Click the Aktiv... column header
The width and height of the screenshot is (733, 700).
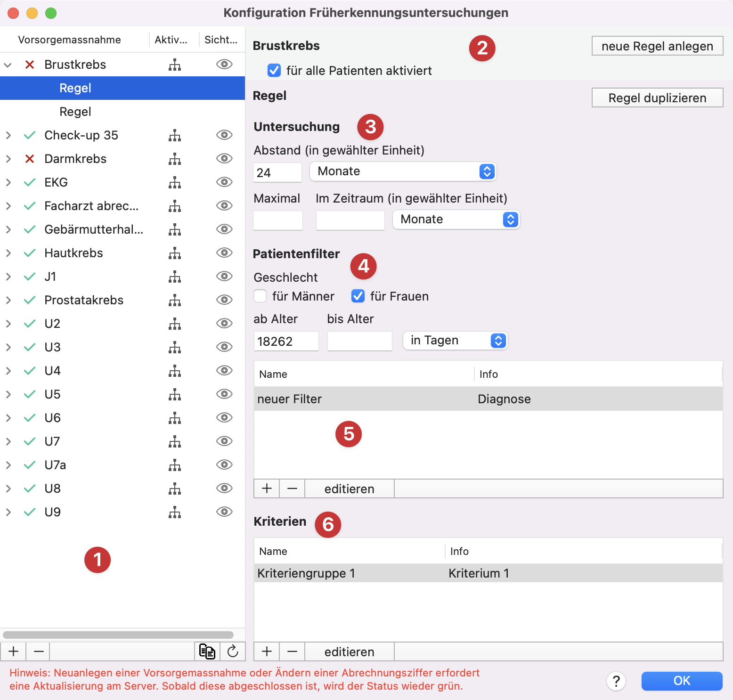pos(171,40)
